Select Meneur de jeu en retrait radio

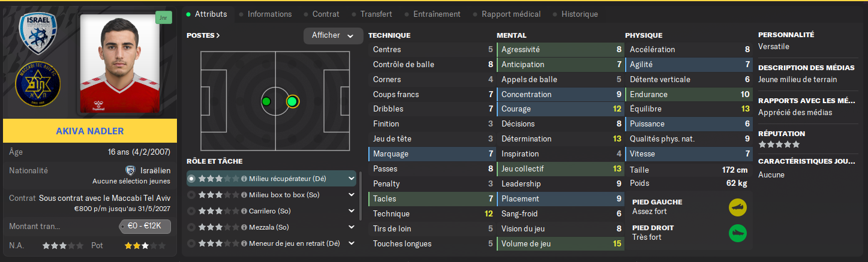point(191,243)
